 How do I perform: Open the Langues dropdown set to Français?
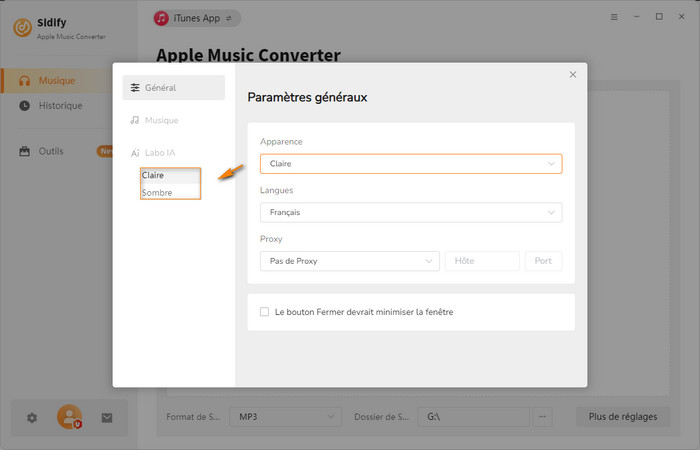[x=410, y=212]
